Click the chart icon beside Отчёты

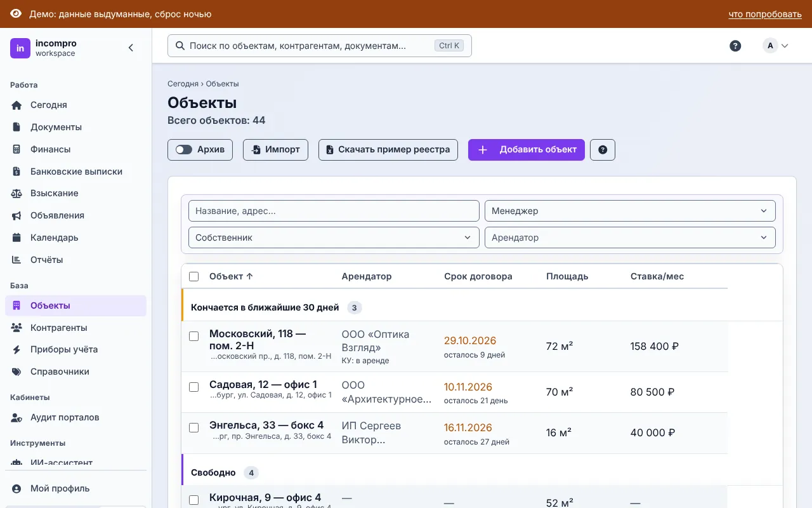(17, 260)
